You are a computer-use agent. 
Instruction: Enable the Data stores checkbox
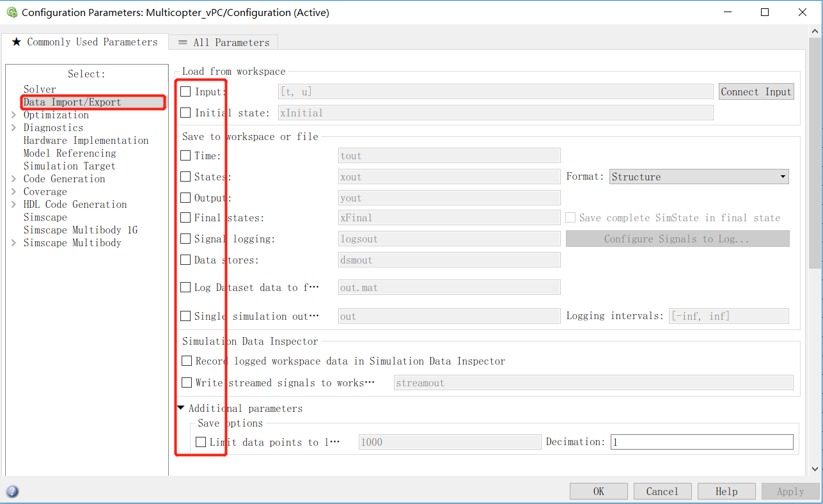pyautogui.click(x=185, y=260)
